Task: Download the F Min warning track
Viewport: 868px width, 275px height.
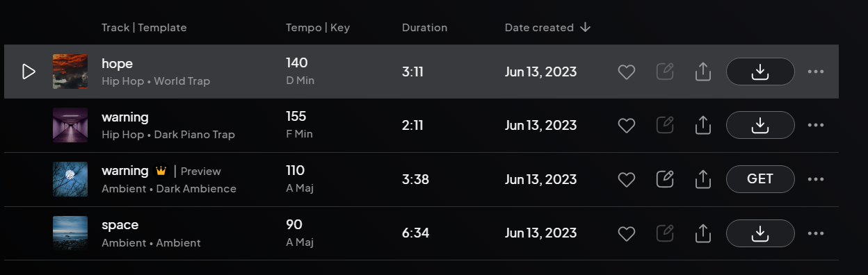Action: (760, 125)
